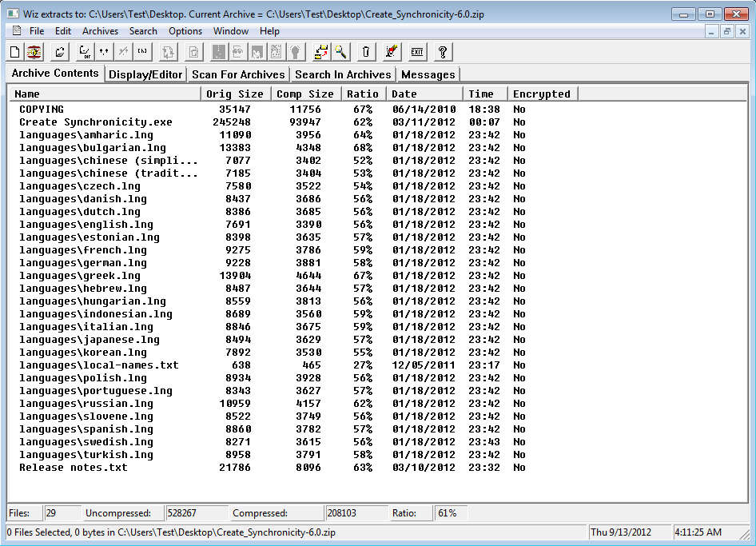Click the magnifying glass search icon
The height and width of the screenshot is (546, 756).
[340, 52]
